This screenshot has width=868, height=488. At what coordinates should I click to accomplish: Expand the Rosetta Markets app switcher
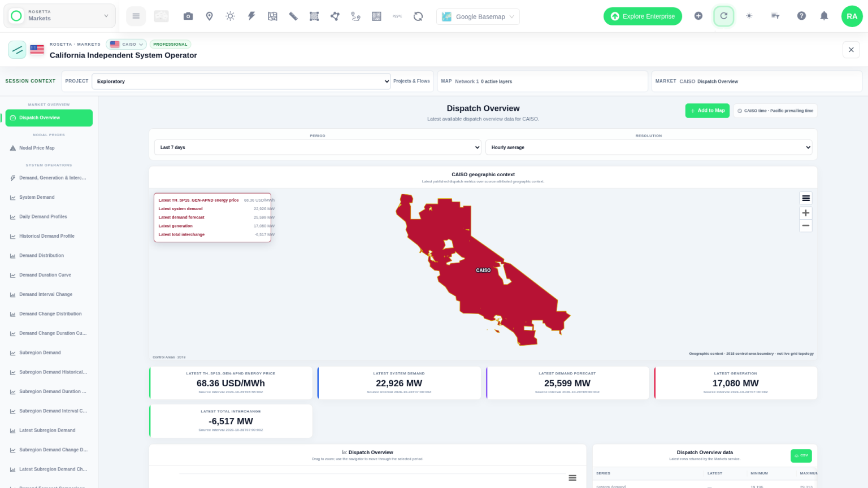(x=60, y=16)
